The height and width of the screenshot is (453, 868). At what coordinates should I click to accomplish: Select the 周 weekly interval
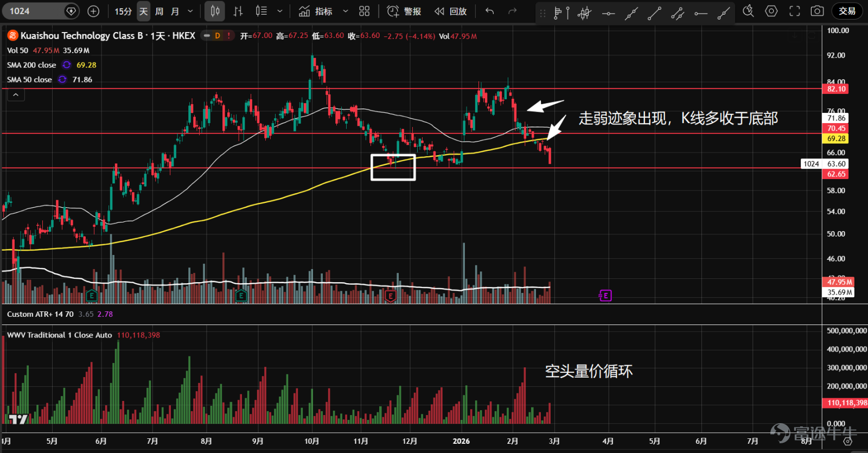pyautogui.click(x=159, y=11)
